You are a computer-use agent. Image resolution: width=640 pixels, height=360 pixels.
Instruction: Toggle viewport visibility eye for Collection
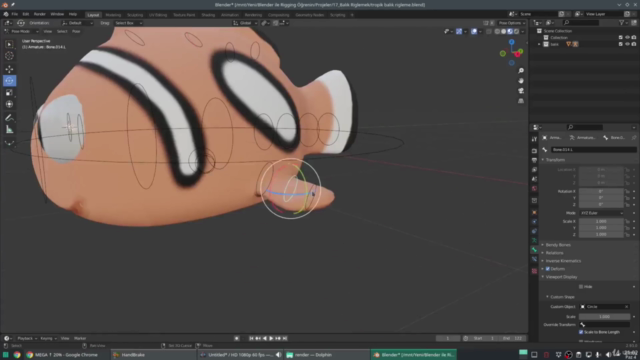(627, 38)
